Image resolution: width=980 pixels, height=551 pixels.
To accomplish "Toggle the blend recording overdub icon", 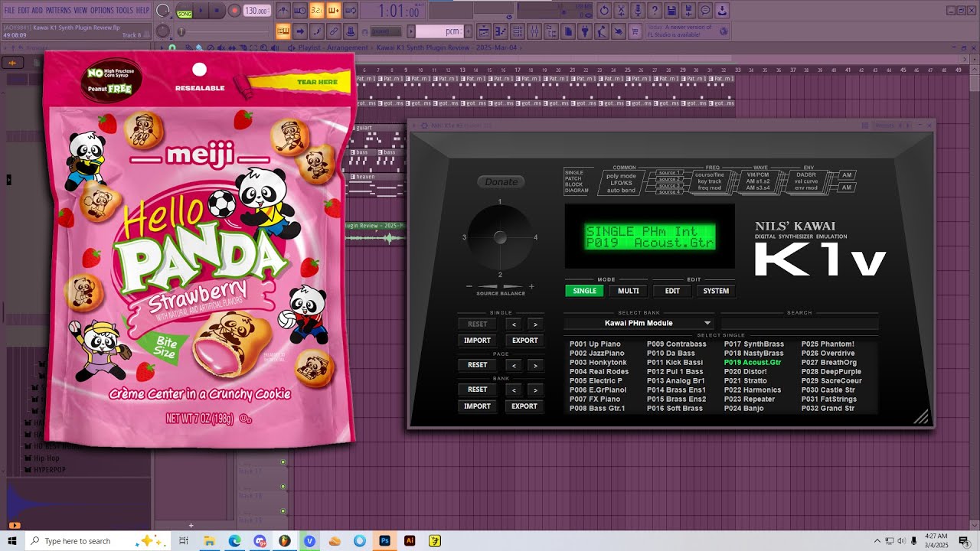I will (x=334, y=11).
